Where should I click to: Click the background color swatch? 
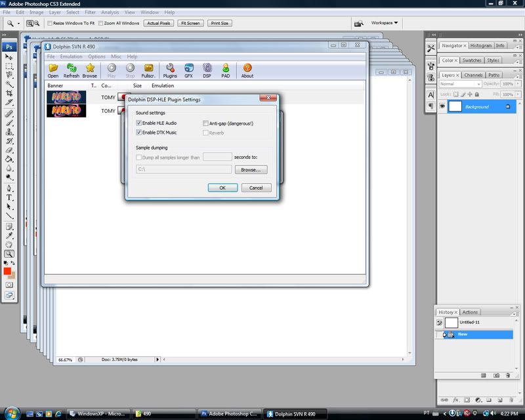12,276
